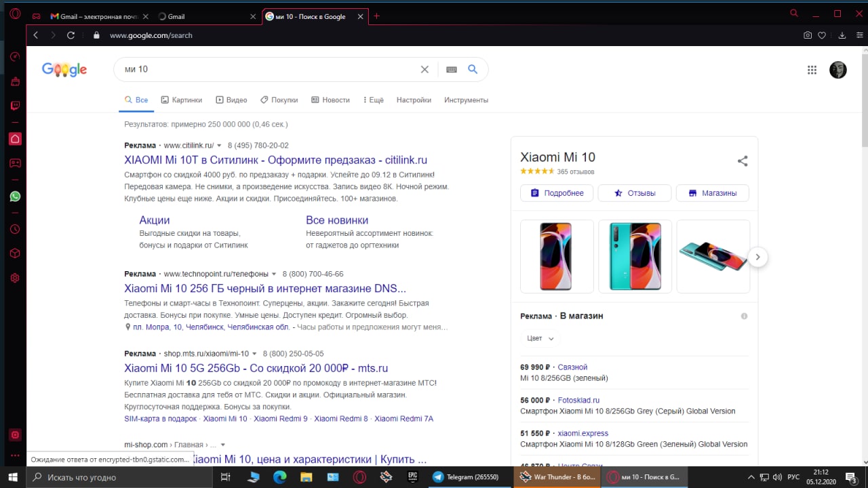Image resolution: width=868 pixels, height=488 pixels.
Task: Open the Настройки search menu
Action: click(414, 100)
